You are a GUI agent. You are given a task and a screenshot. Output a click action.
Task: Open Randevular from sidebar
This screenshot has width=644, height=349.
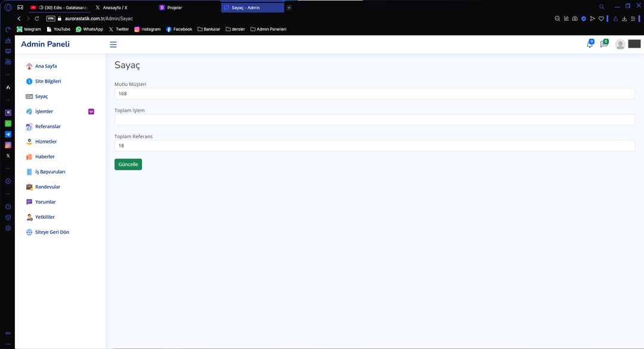(47, 187)
